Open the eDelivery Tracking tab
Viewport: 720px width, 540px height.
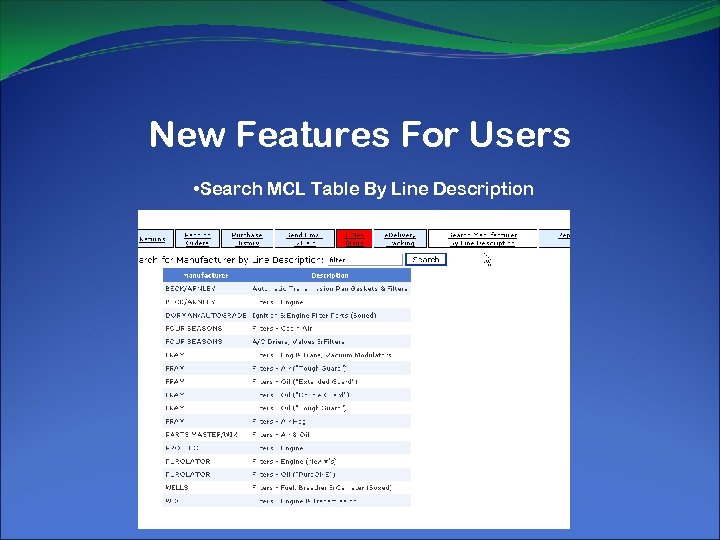click(x=400, y=239)
